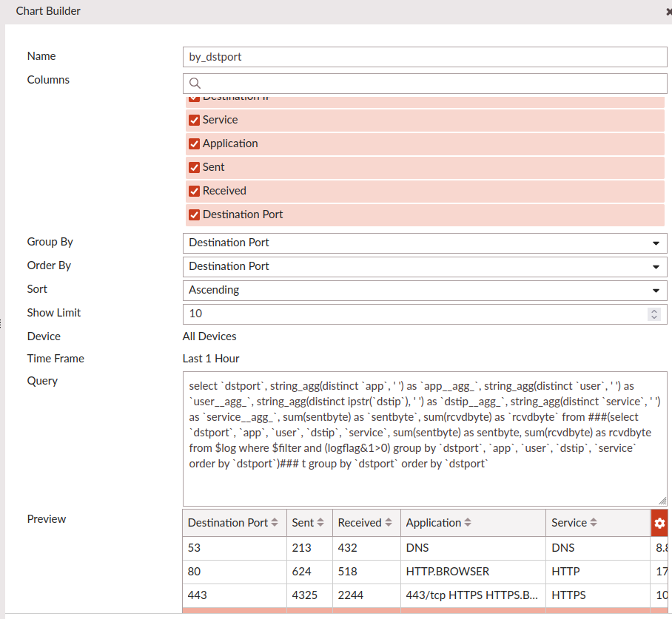The image size is (672, 619).
Task: Open preview table settings gear icon
Action: 659,523
